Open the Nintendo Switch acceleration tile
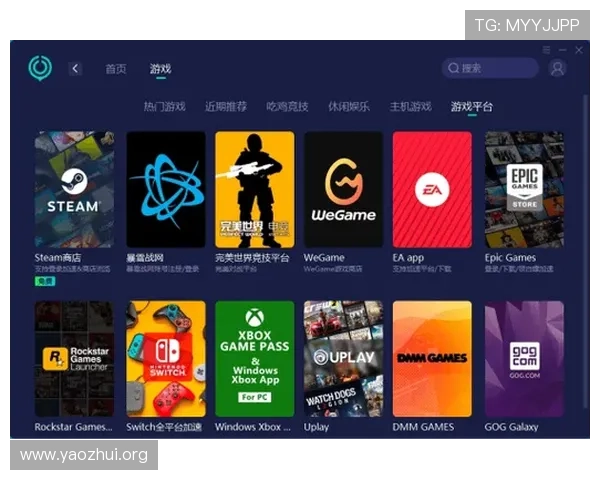 click(x=165, y=358)
